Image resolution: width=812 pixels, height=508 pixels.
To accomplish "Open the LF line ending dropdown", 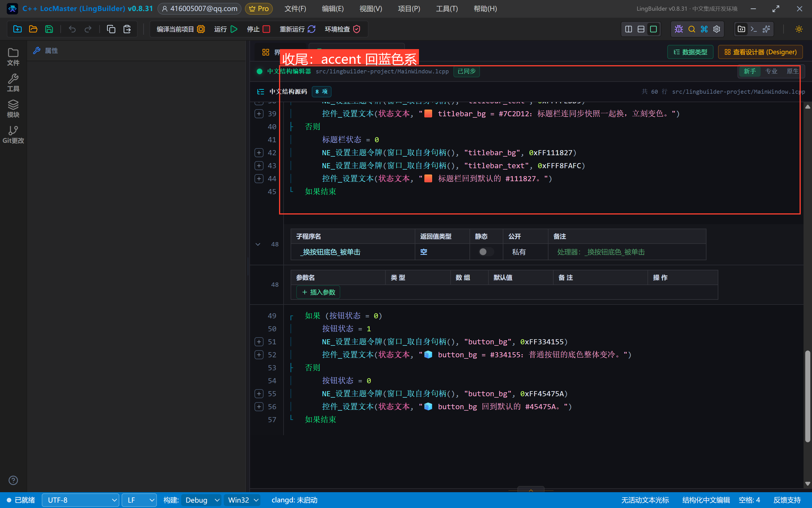I will (x=139, y=500).
